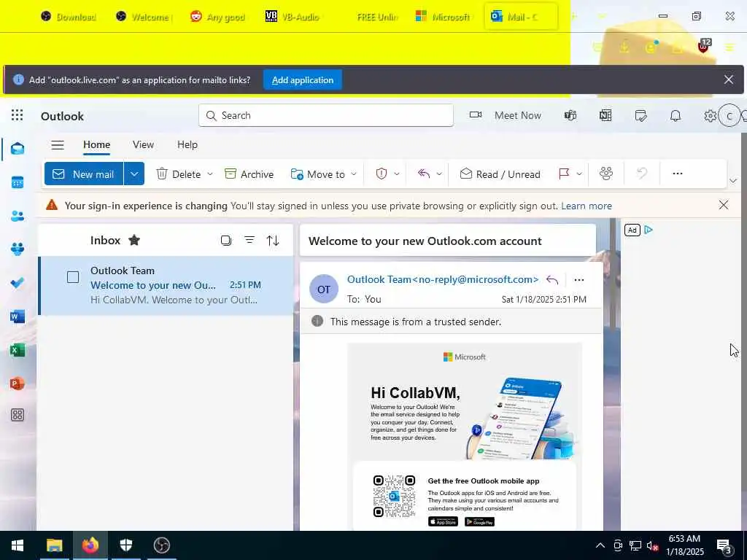The image size is (747, 560).
Task: Open Mail in the left sidebar
Action: (x=18, y=149)
